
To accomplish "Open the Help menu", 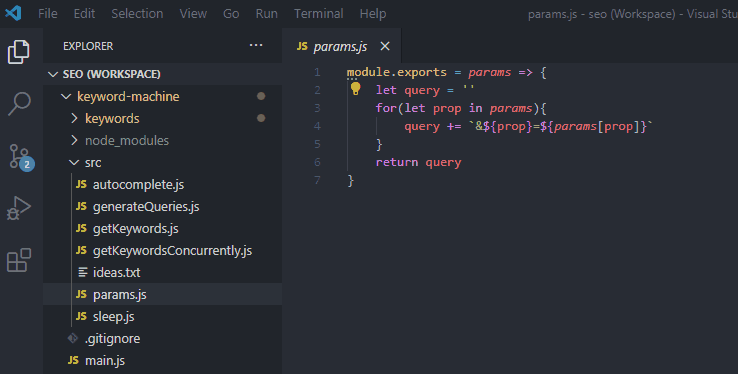I will coord(373,14).
